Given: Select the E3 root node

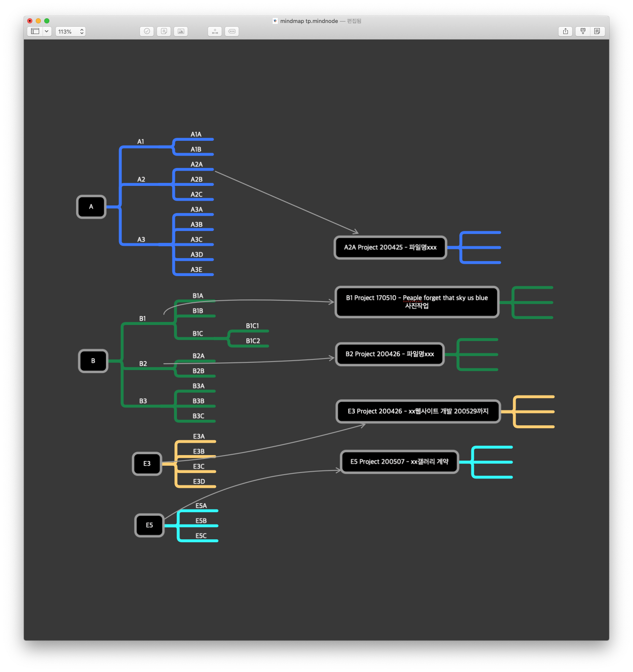Looking at the screenshot, I should (147, 464).
